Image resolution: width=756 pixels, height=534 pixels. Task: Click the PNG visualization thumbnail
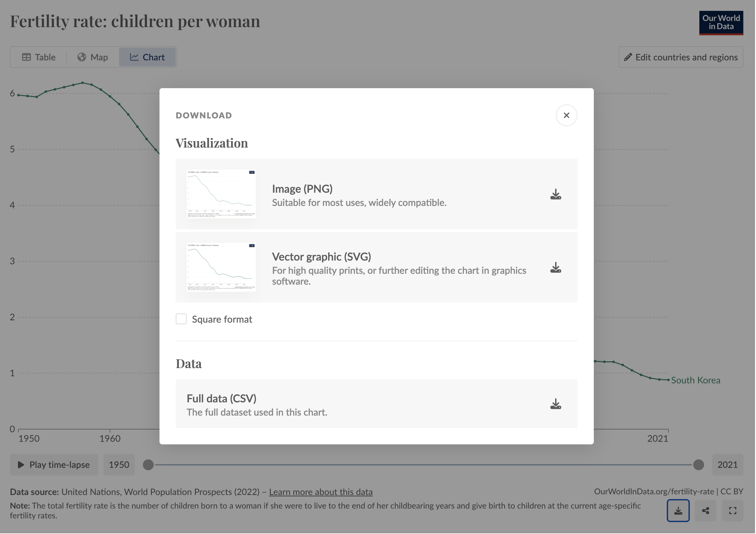coord(220,194)
